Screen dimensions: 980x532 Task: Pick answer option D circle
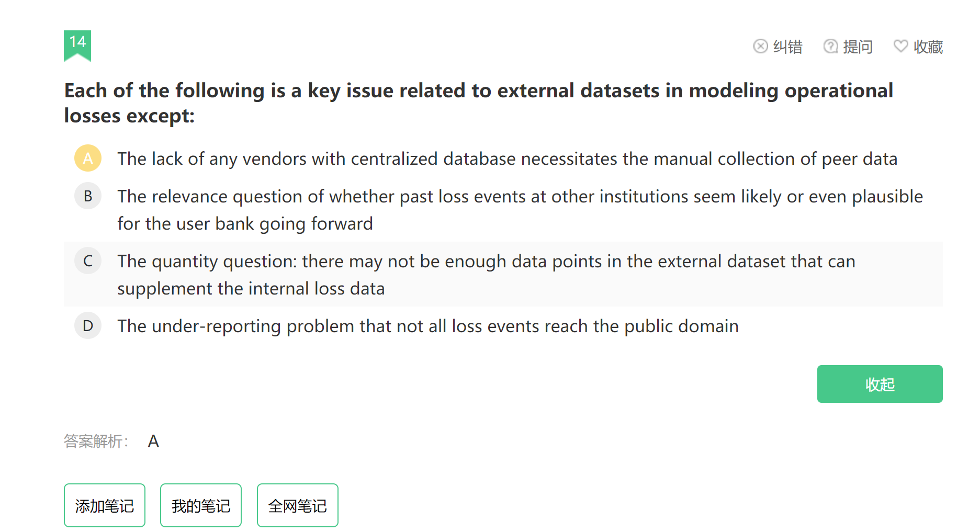coord(88,325)
